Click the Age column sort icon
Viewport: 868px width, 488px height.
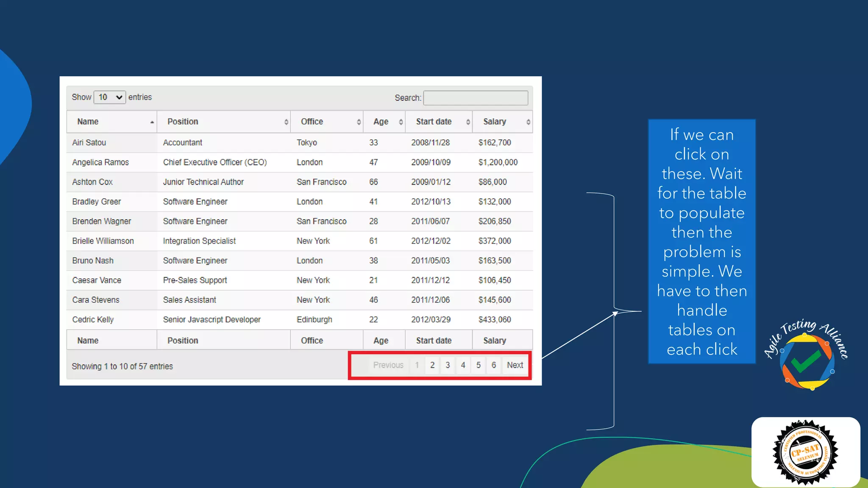[x=401, y=122]
